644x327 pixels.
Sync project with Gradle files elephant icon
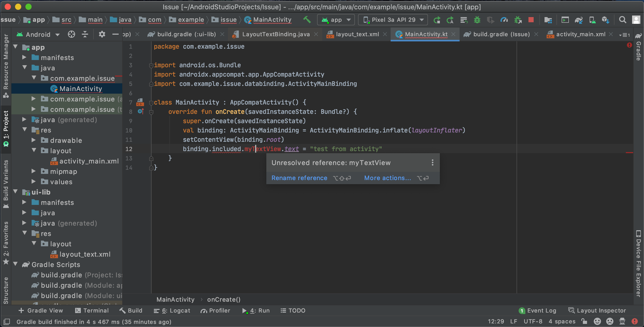[x=578, y=20]
